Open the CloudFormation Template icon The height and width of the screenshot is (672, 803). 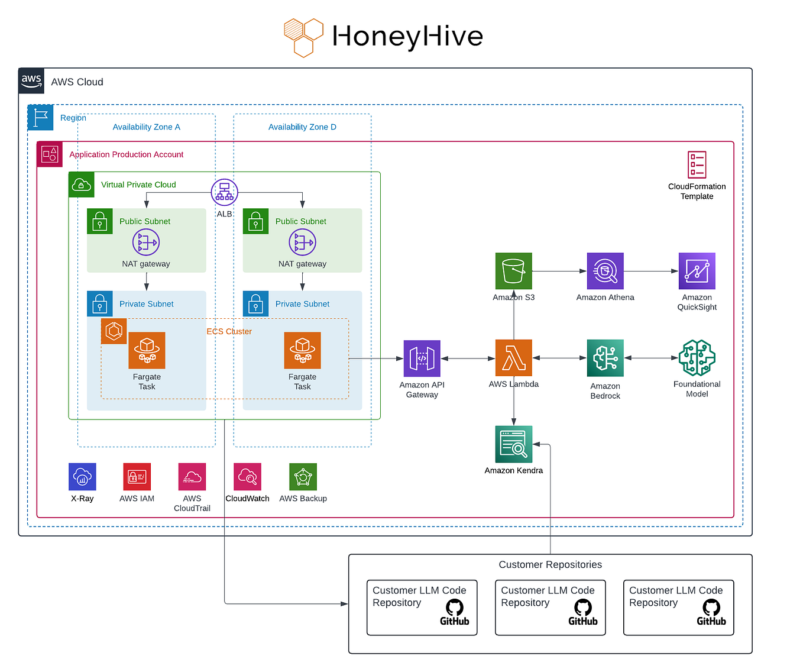coord(697,164)
